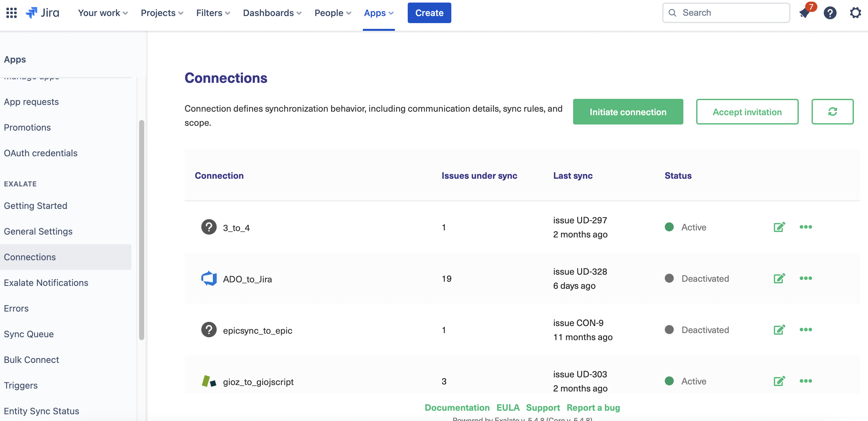
Task: Click the more options icon for ADO_to_Jira
Action: (x=805, y=278)
